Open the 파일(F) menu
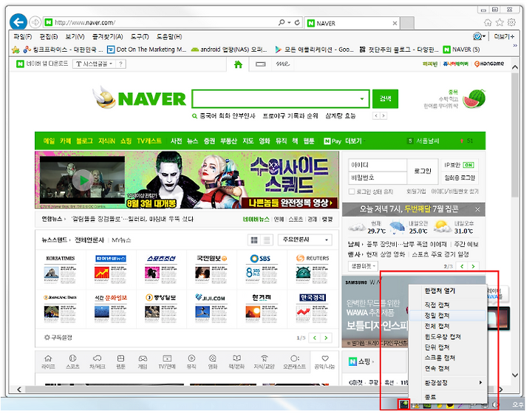The height and width of the screenshot is (414, 532). (23, 37)
